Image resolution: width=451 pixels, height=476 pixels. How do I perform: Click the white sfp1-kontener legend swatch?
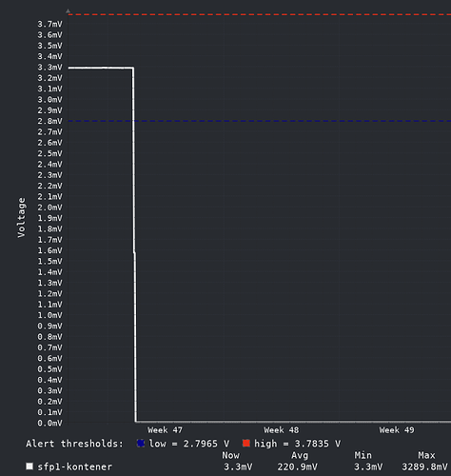29,466
